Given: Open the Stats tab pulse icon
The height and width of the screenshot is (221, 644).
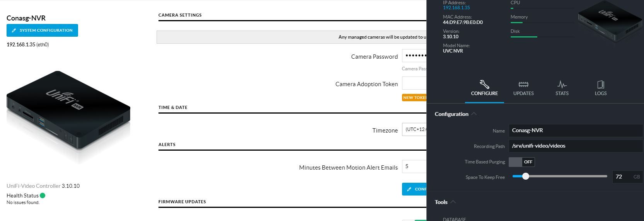Looking at the screenshot, I should click(562, 84).
